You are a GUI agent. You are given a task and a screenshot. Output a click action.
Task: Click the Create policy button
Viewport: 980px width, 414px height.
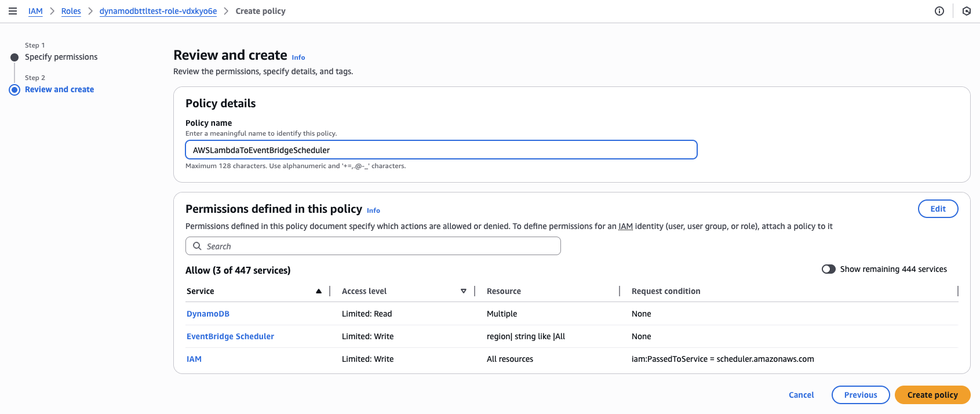pos(932,395)
